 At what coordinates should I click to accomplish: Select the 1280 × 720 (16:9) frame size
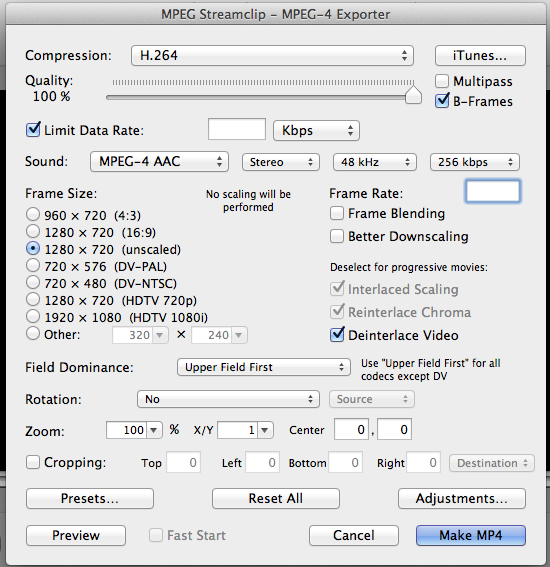33,231
